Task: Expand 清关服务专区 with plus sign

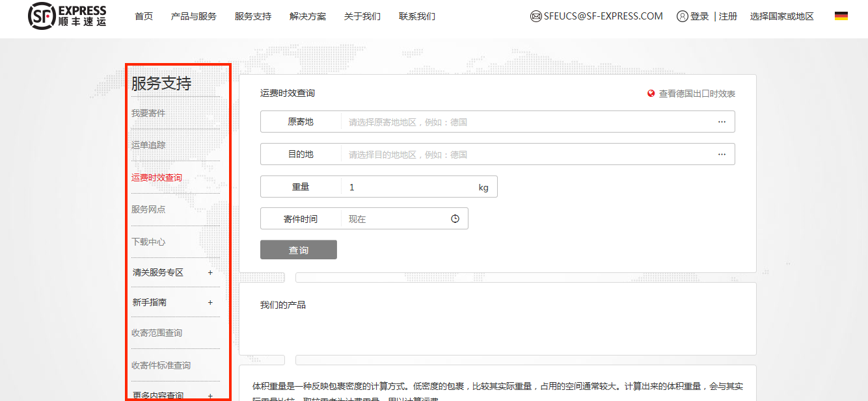Action: (x=210, y=273)
